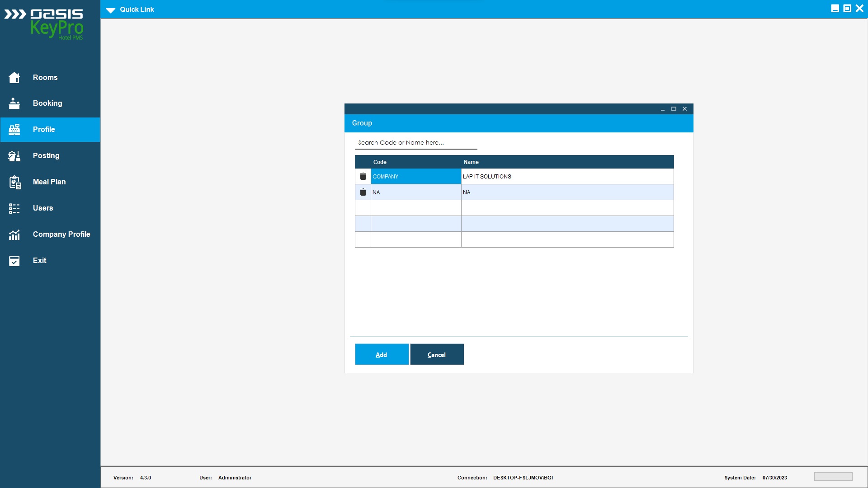Open the Meal Plan menu label
Viewport: 868px width, 488px height.
click(49, 182)
